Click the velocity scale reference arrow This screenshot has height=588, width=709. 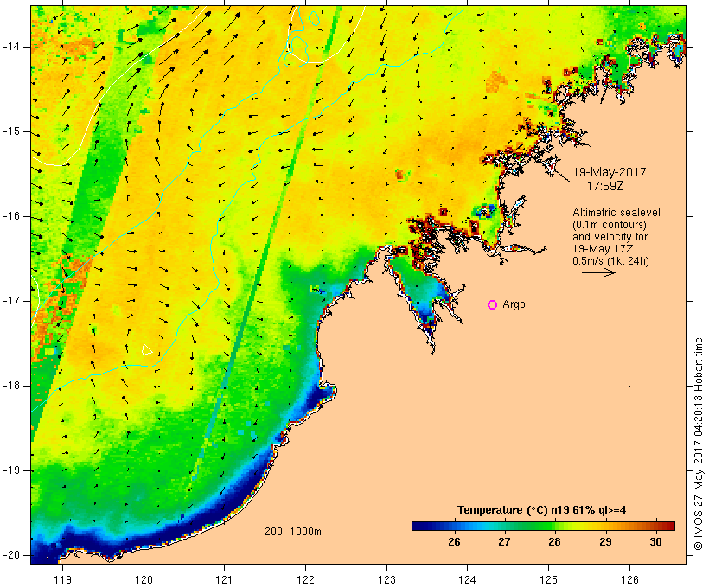pos(598,272)
